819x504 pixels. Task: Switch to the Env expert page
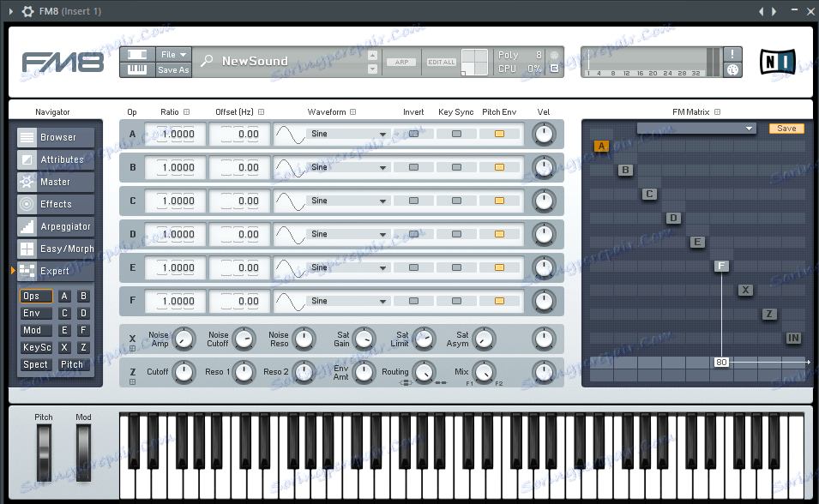point(36,314)
